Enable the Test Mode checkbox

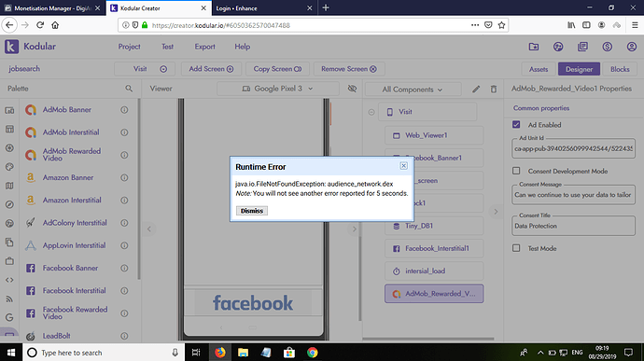pyautogui.click(x=516, y=248)
